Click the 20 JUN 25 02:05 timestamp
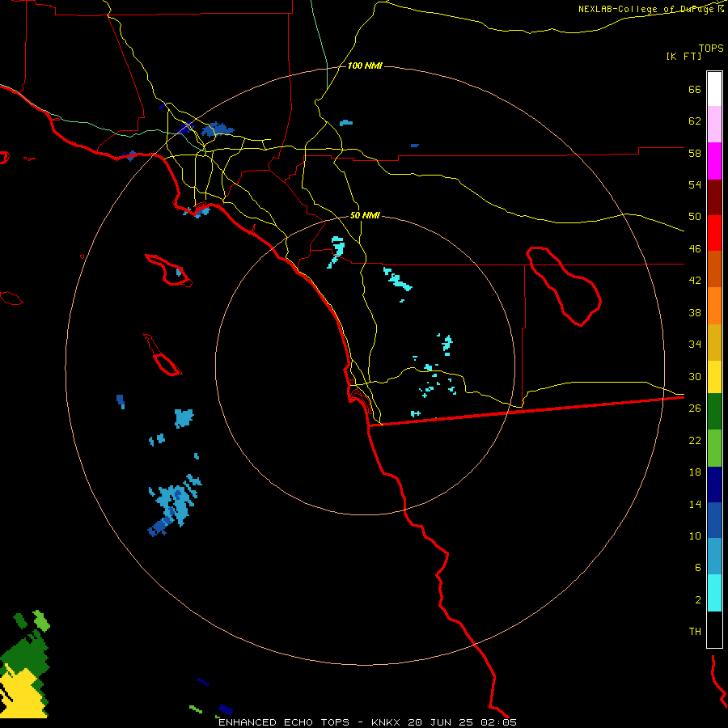Screen dimensions: 728x728 pyautogui.click(x=462, y=722)
